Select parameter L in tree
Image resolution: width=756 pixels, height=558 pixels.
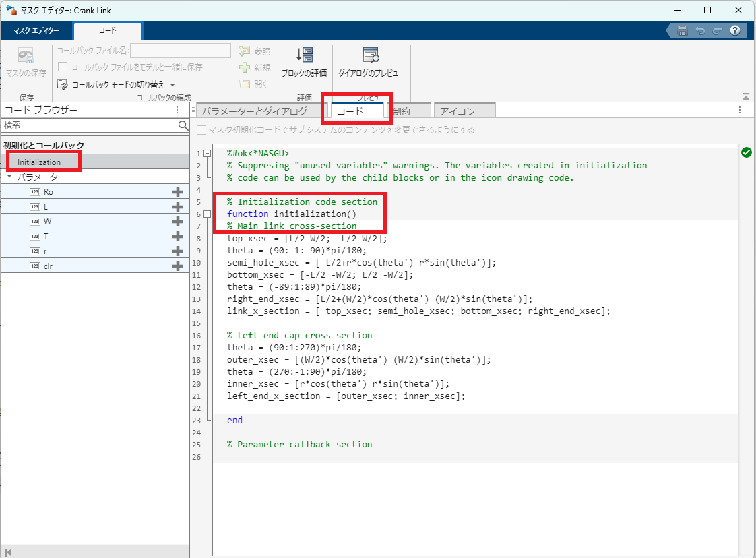coord(86,206)
